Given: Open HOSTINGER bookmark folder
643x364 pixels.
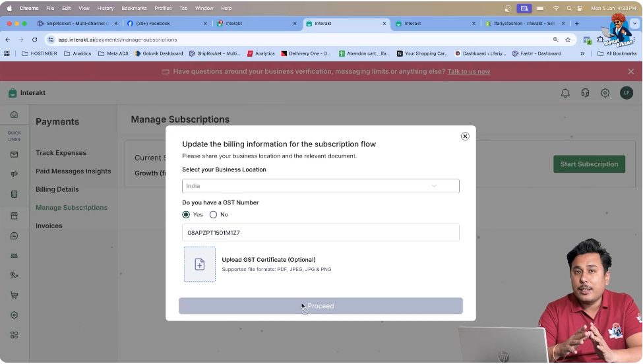Looking at the screenshot, I should 40,53.
